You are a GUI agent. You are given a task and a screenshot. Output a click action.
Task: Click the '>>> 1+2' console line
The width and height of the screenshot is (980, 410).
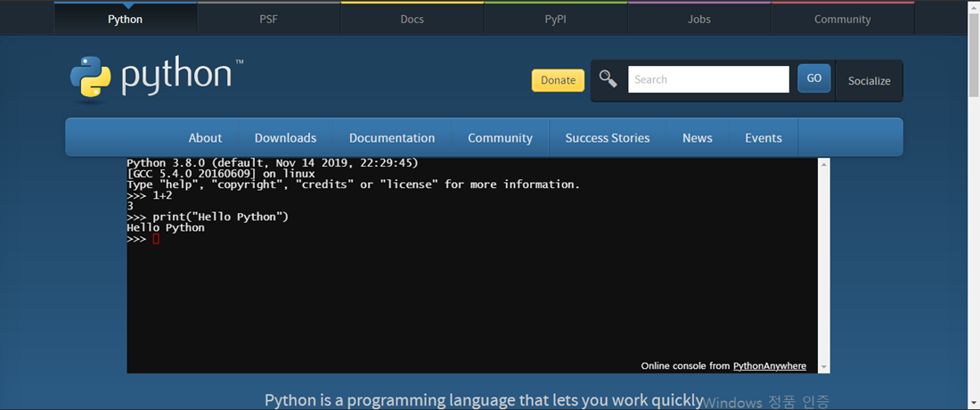[150, 195]
